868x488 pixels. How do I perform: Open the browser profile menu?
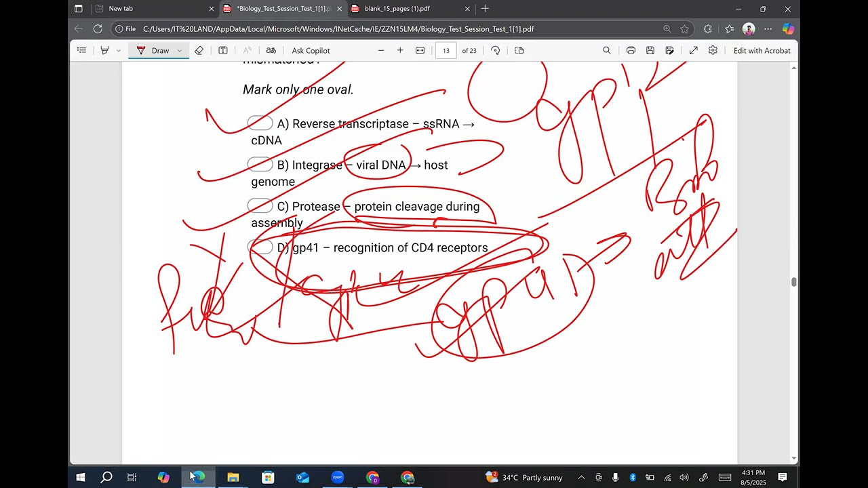pyautogui.click(x=749, y=29)
